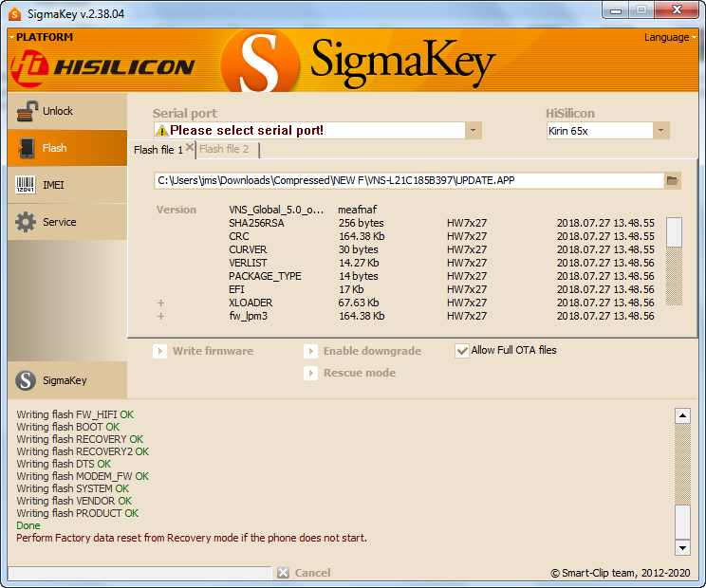This screenshot has height=588, width=706.
Task: Open the IMEI barcode icon
Action: coord(26,185)
